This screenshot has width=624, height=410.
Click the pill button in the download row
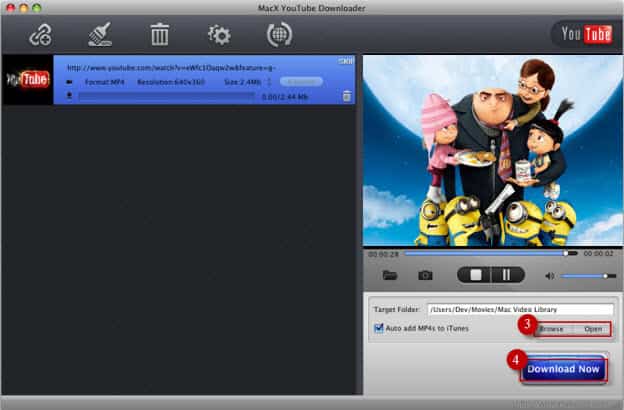point(301,82)
